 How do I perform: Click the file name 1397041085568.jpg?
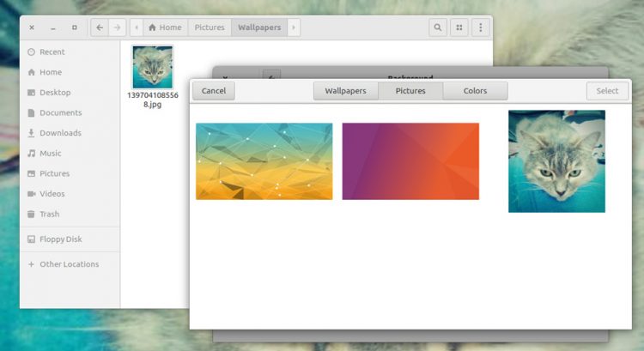[152, 100]
